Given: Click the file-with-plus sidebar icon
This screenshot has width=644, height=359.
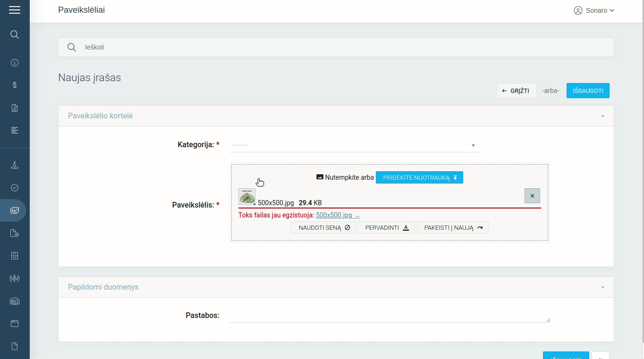Looking at the screenshot, I should point(15,233).
